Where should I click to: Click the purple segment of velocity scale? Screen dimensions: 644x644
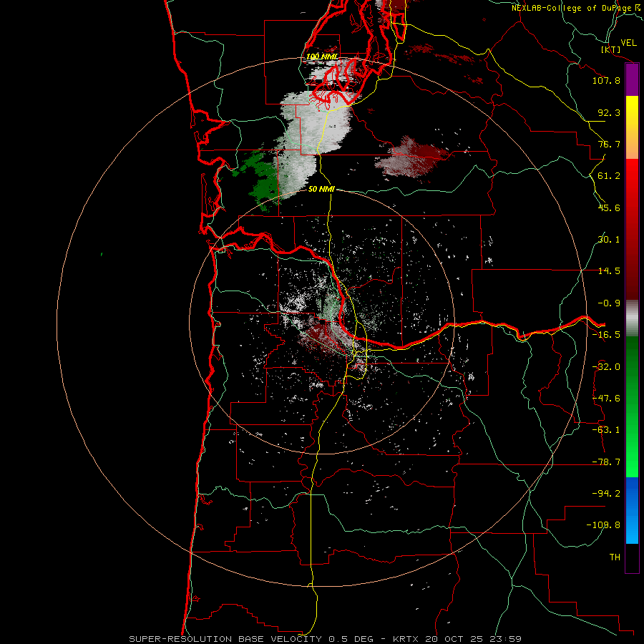coord(632,79)
